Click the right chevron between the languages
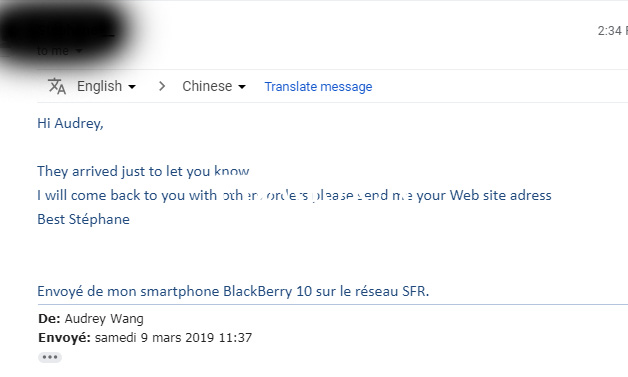 pos(162,86)
